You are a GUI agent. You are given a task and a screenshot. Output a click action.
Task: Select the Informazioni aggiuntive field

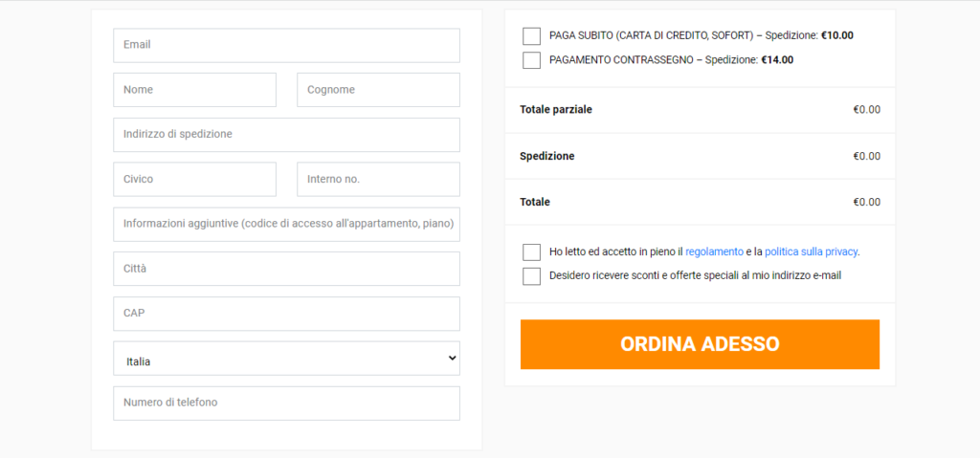286,225
